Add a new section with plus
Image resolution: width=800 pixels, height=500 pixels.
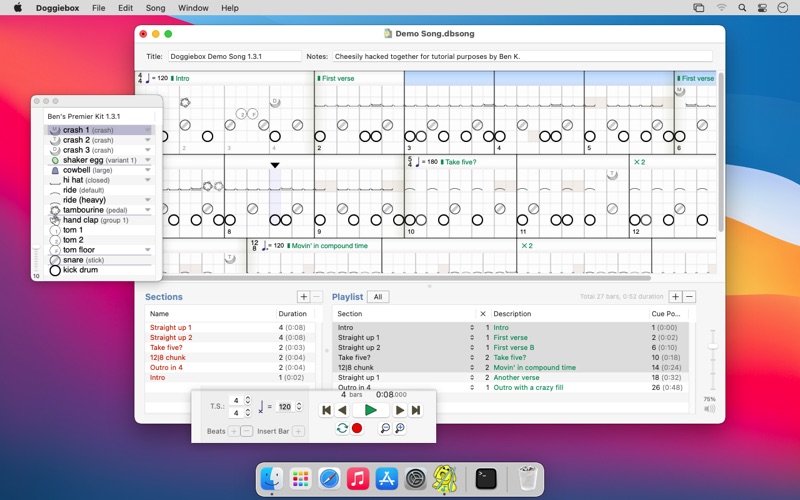pos(304,297)
